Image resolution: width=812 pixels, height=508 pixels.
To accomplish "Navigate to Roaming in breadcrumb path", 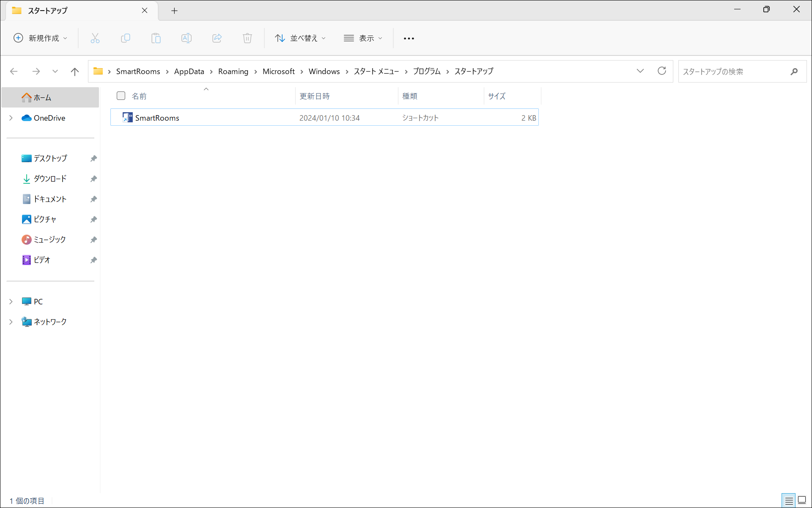I will pos(233,72).
